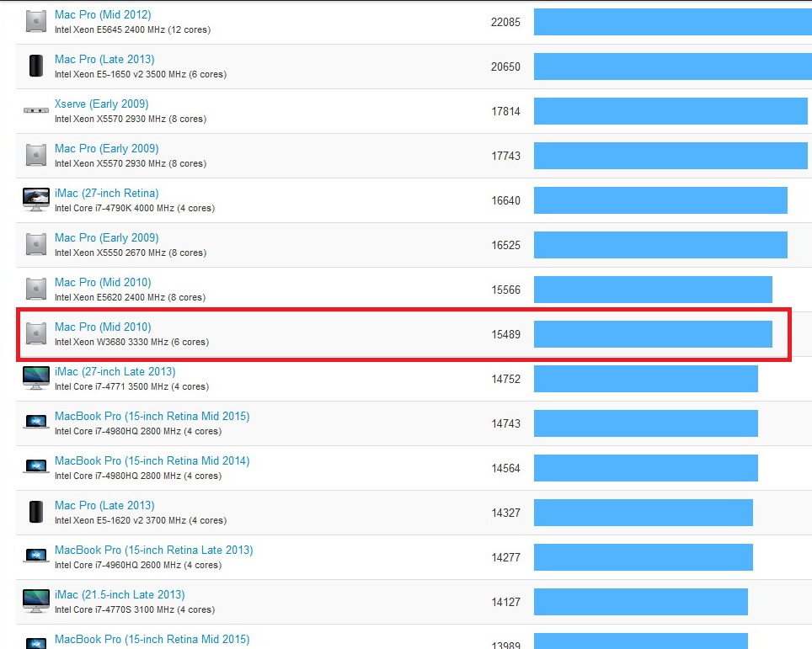Open MacBook Pro Retina Mid 2015 link scoring 13989
The image size is (812, 649).
pyautogui.click(x=152, y=639)
